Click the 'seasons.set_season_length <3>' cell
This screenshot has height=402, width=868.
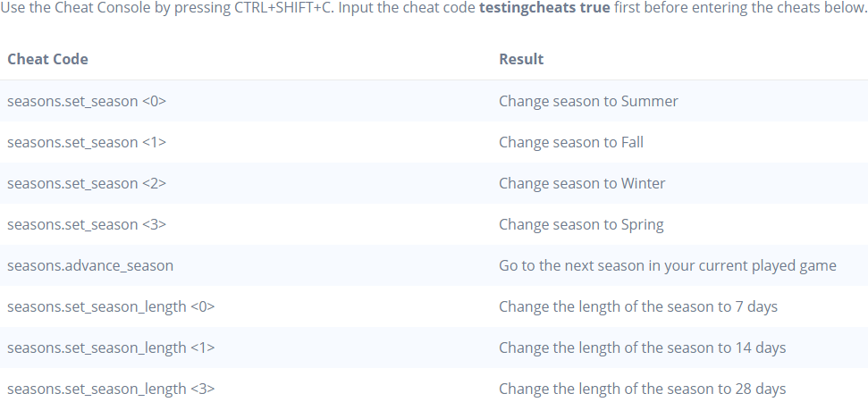111,389
